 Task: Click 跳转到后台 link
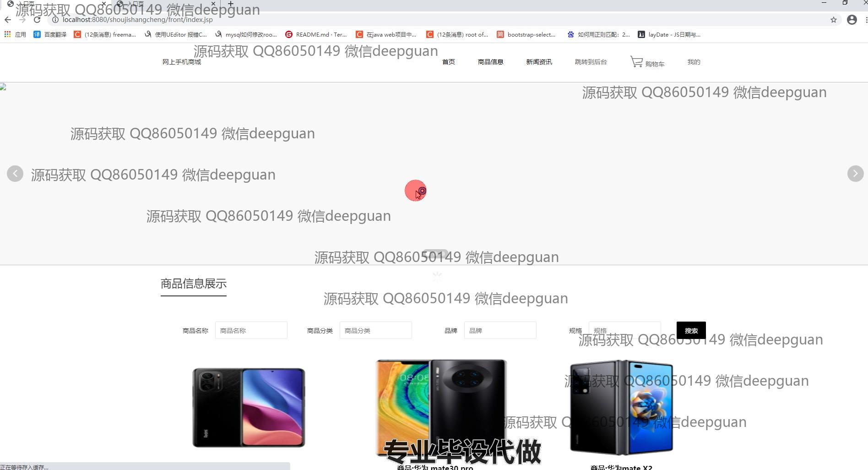pyautogui.click(x=591, y=62)
